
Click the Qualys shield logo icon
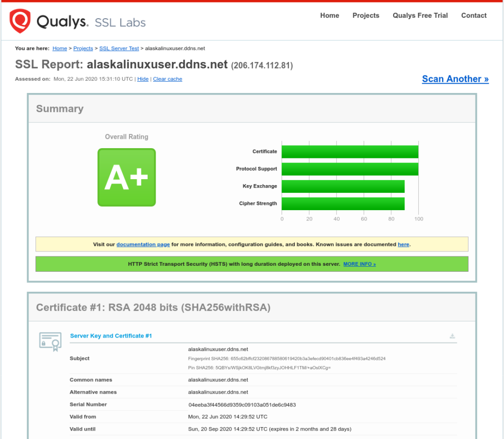tap(20, 21)
